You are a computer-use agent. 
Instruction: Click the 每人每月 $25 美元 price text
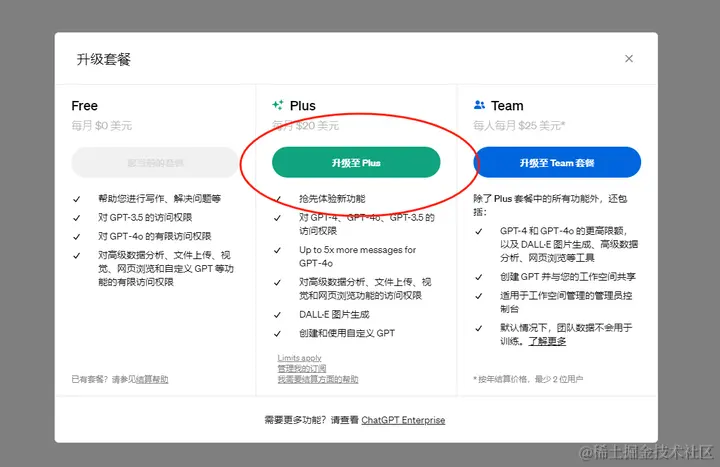click(x=519, y=125)
